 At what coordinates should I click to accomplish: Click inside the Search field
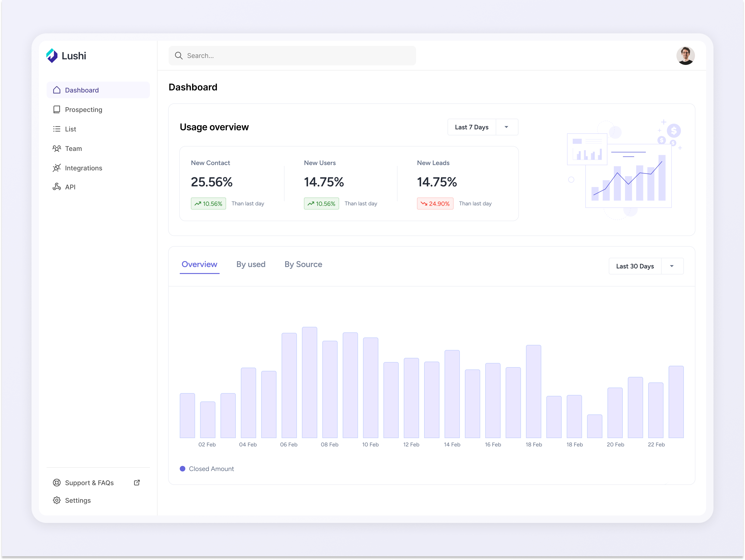(292, 55)
